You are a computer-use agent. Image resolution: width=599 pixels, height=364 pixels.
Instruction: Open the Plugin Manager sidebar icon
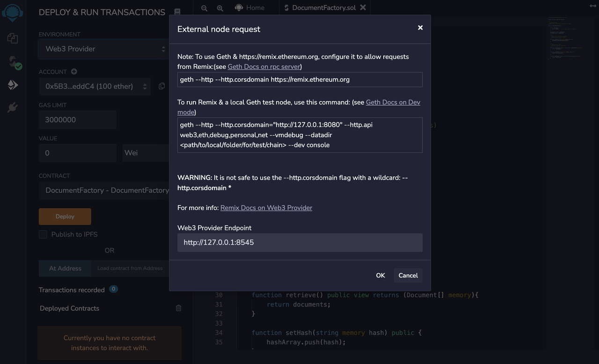[x=13, y=108]
